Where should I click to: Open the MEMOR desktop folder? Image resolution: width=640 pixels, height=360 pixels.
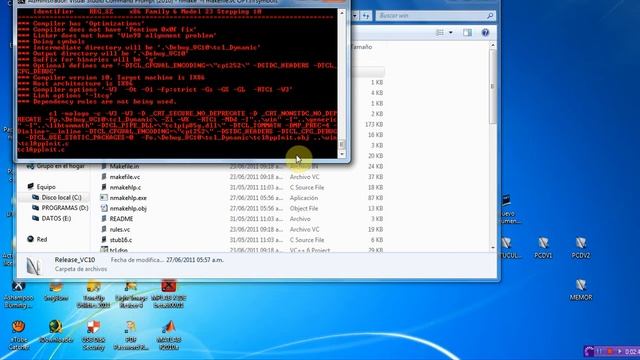click(580, 290)
